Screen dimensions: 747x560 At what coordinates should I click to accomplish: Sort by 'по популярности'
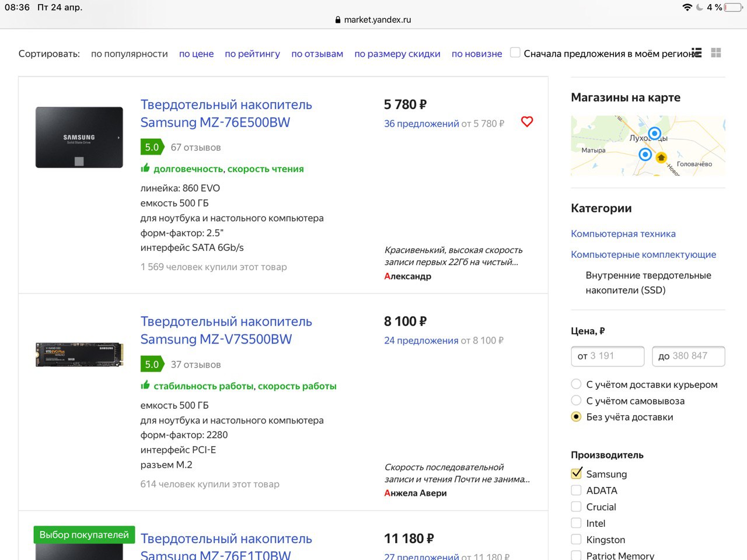pyautogui.click(x=130, y=54)
